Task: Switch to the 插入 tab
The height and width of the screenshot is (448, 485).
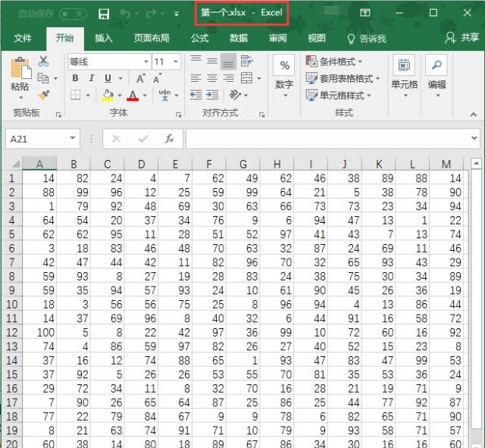Action: pos(103,38)
